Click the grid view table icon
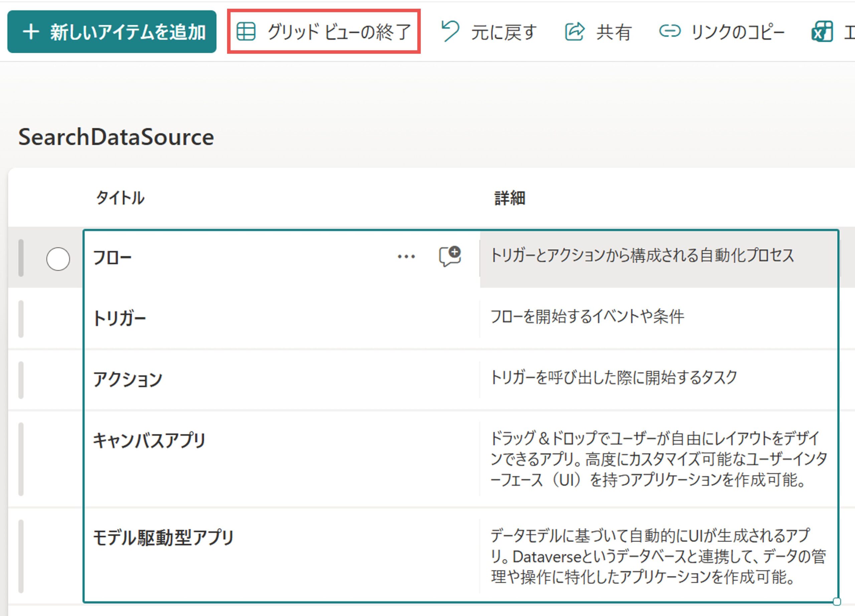This screenshot has height=616, width=855. [246, 31]
